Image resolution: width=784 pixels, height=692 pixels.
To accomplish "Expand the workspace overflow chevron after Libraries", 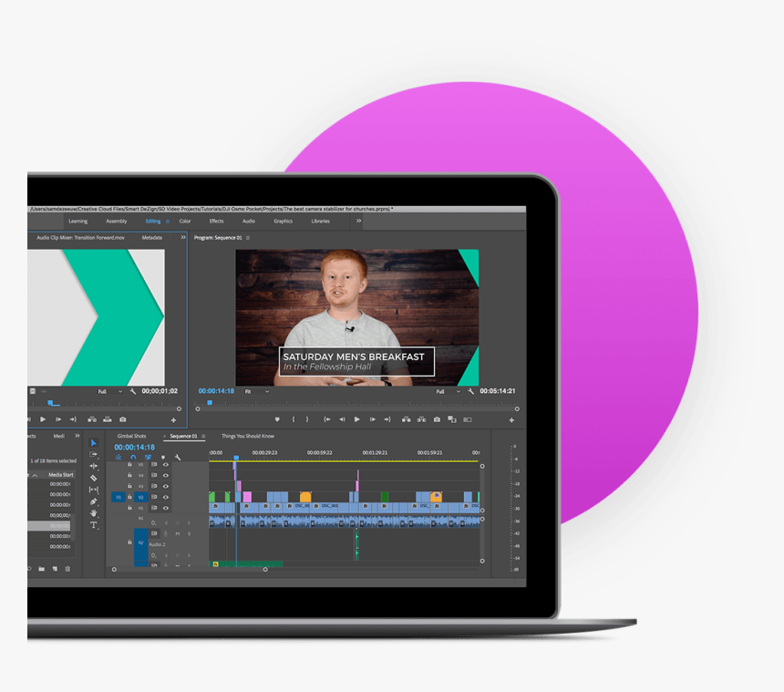I will coord(358,221).
